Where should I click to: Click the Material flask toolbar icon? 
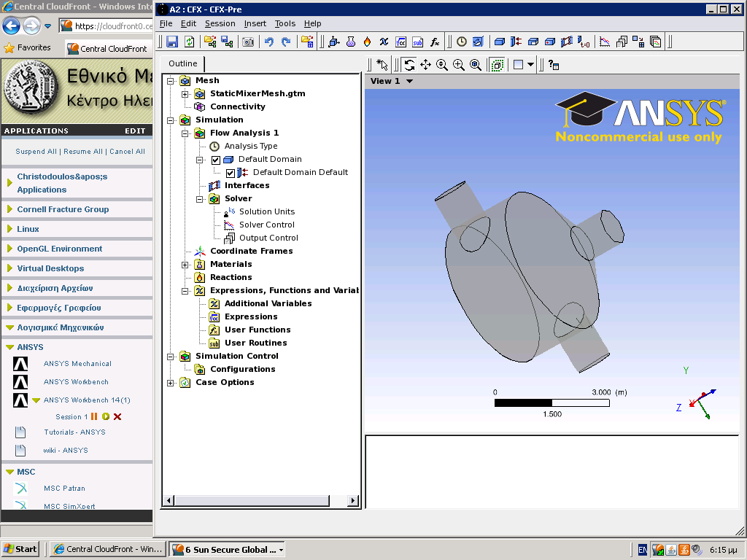[351, 42]
